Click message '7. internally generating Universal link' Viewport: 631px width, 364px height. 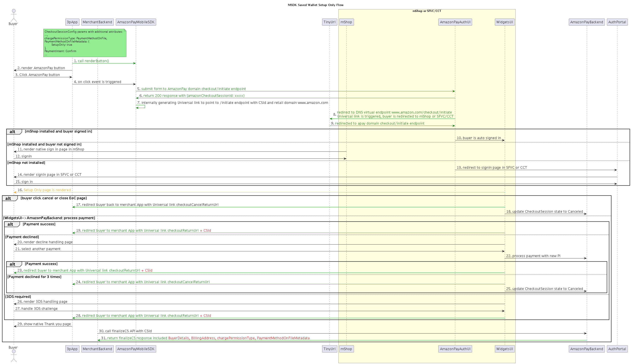point(233,103)
